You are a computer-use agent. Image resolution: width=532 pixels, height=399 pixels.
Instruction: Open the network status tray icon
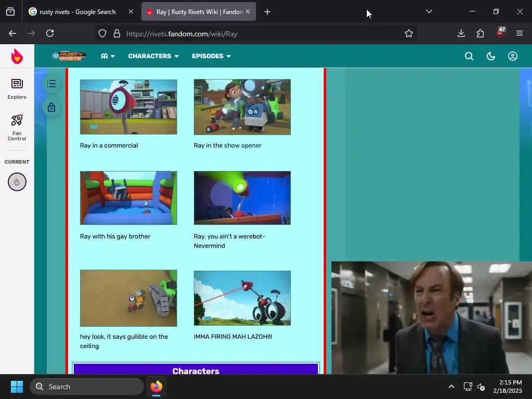pos(468,387)
